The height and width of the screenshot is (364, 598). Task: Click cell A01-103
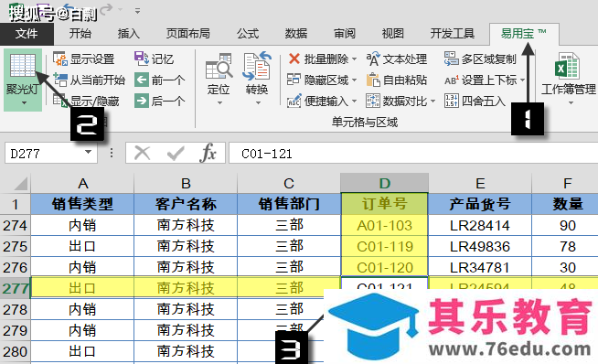click(384, 226)
